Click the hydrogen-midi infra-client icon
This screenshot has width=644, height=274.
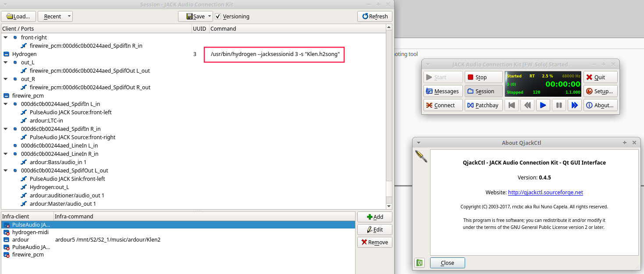(x=7, y=232)
